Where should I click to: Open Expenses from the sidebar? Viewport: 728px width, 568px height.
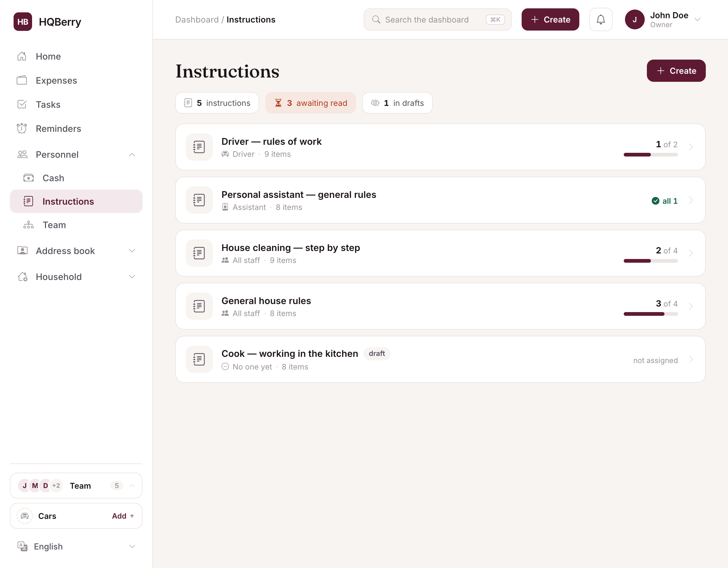coord(76,80)
